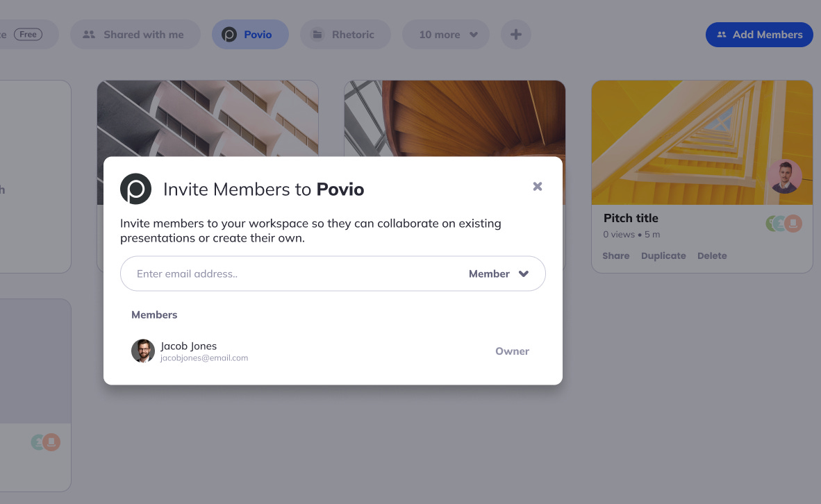Click the Pitch title heading

pos(631,218)
